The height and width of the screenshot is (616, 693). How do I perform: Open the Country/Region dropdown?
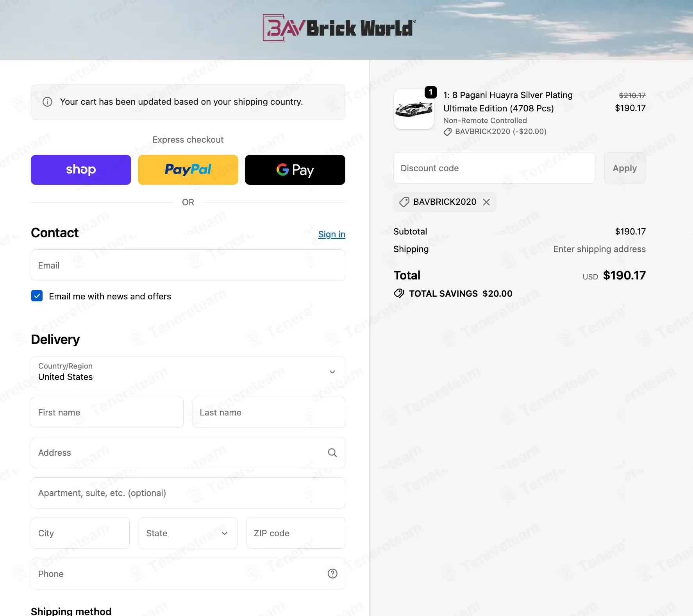[188, 372]
